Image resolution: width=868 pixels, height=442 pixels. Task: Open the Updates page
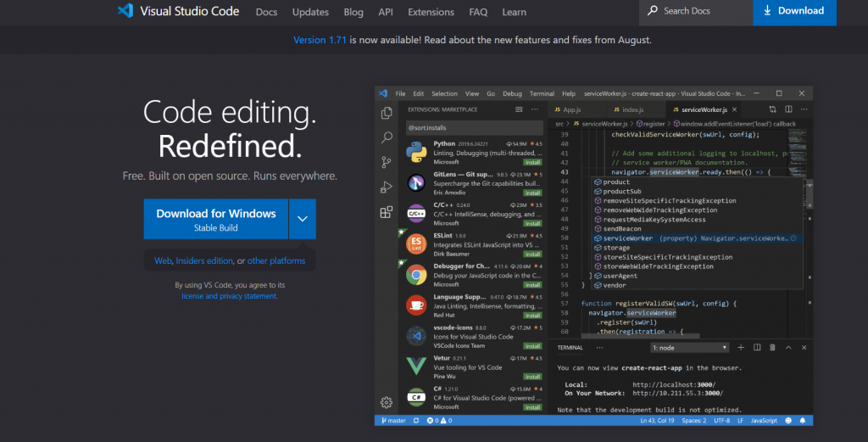click(x=310, y=12)
